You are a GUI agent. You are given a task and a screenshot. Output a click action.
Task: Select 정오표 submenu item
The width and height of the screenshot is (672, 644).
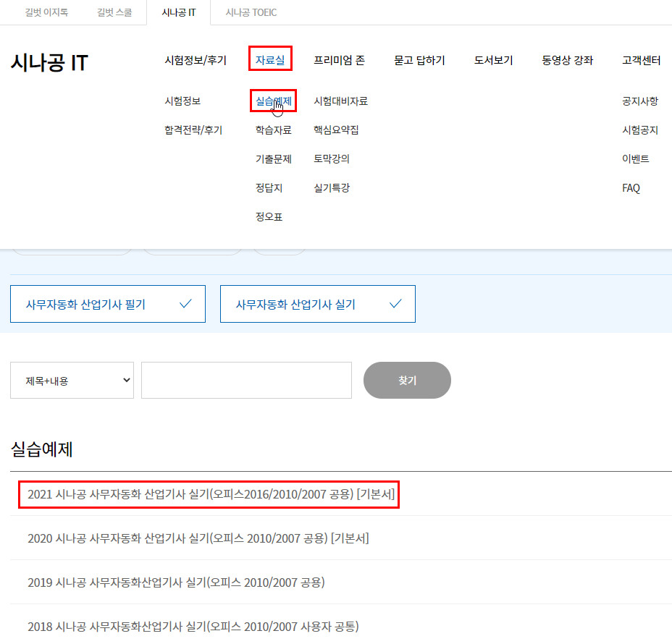tap(269, 216)
